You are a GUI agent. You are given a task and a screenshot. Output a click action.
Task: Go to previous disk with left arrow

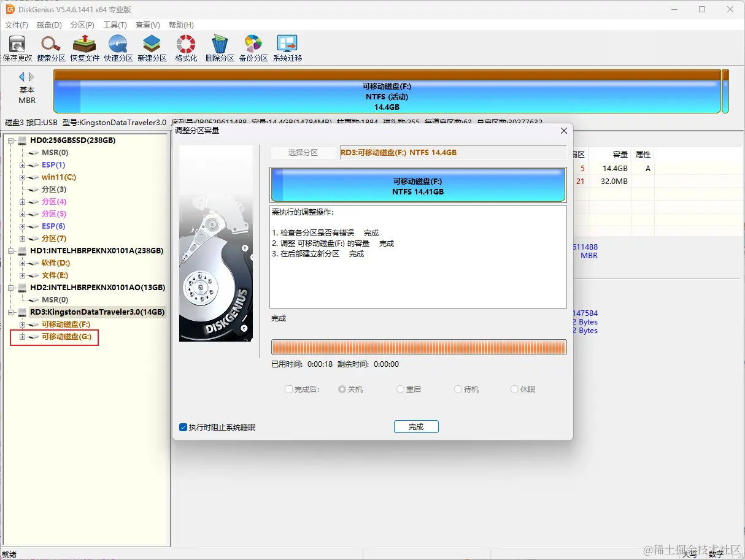point(22,77)
